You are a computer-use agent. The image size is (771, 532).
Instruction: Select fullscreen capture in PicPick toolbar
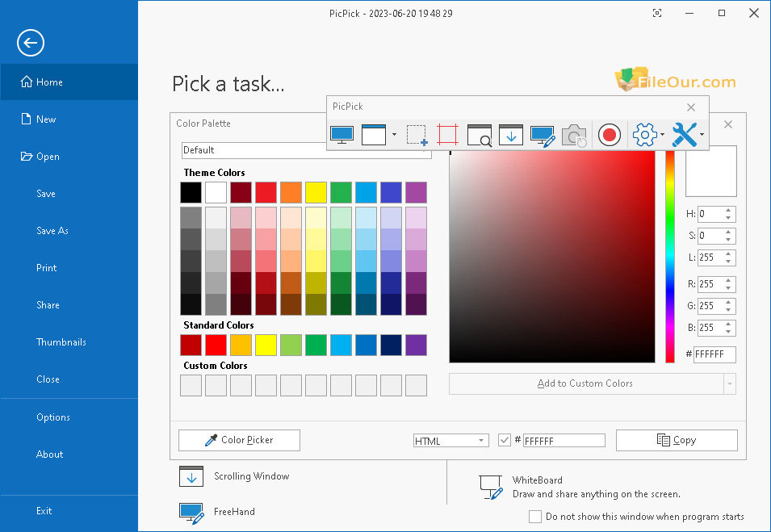tap(342, 135)
